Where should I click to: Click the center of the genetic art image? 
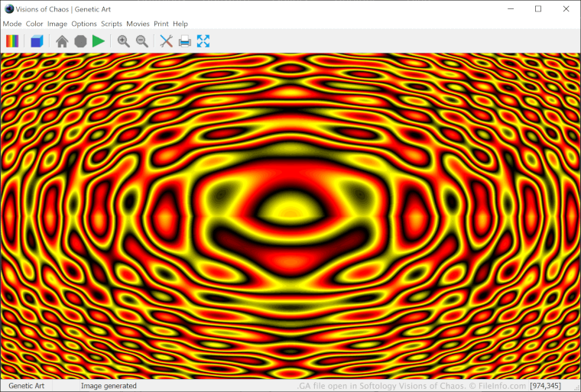[x=290, y=216]
